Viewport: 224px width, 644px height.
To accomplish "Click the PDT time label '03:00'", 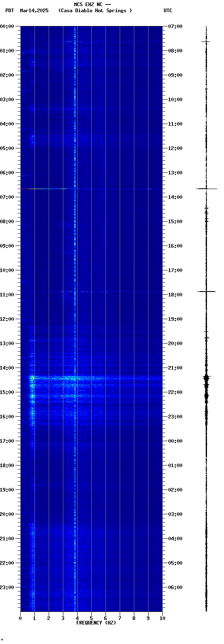I will point(7,100).
